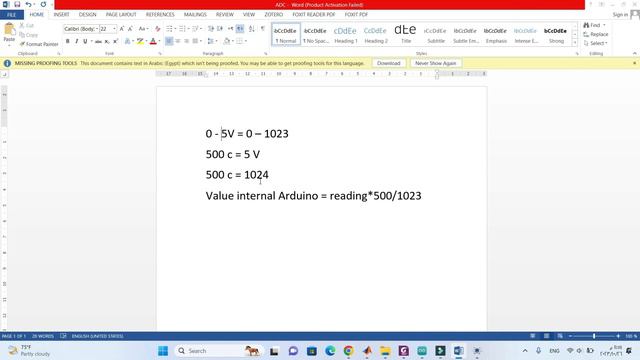Set right-to-left text direction
640x360 pixels.
click(240, 29)
